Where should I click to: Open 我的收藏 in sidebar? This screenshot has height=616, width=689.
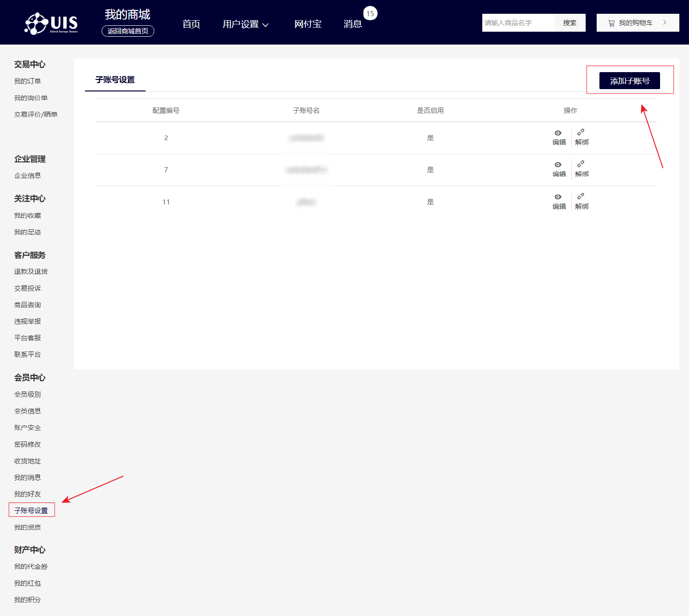[x=28, y=215]
